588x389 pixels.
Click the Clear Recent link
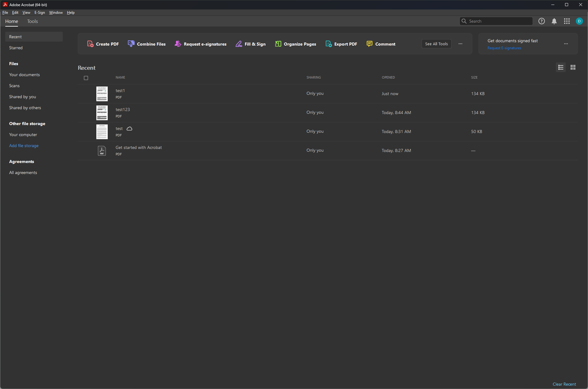pyautogui.click(x=564, y=384)
